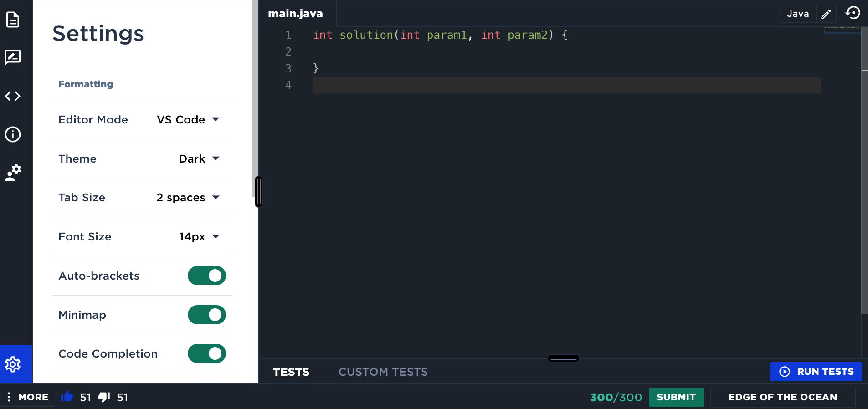868x409 pixels.
Task: Open the Tab Size dropdown
Action: (x=188, y=198)
